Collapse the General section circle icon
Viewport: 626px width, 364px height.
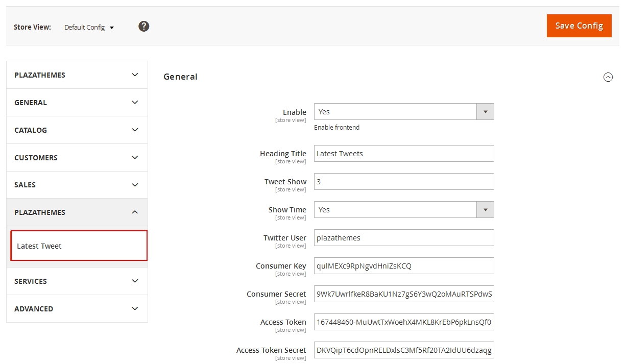[608, 77]
